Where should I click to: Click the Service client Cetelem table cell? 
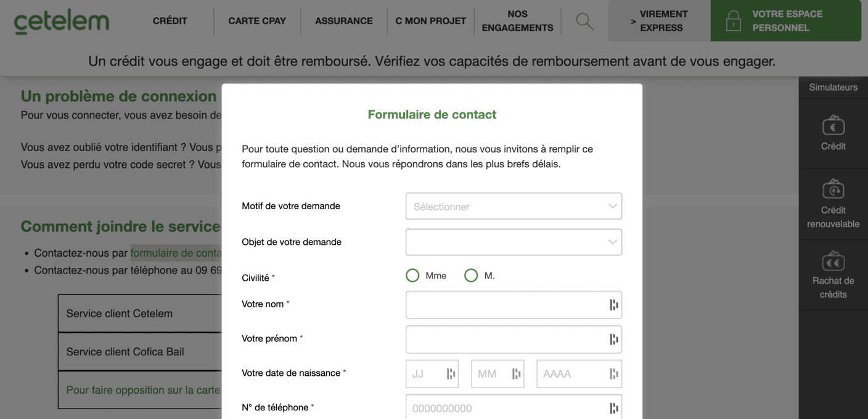pos(140,313)
